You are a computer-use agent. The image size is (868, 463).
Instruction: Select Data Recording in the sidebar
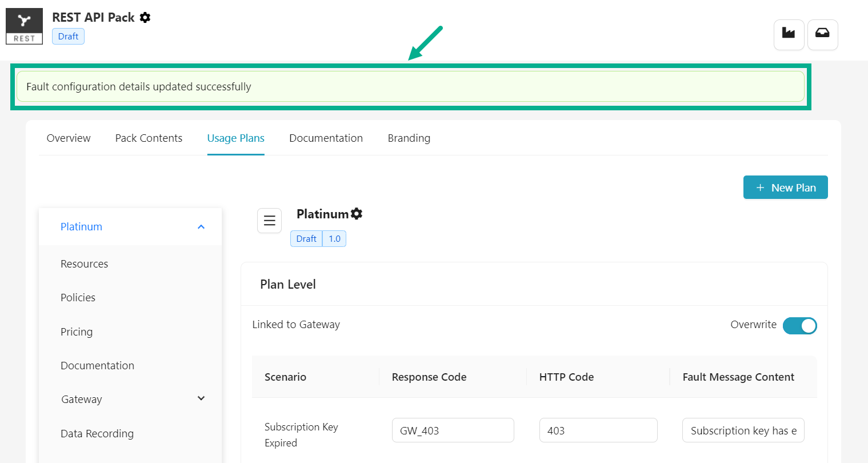tap(97, 434)
